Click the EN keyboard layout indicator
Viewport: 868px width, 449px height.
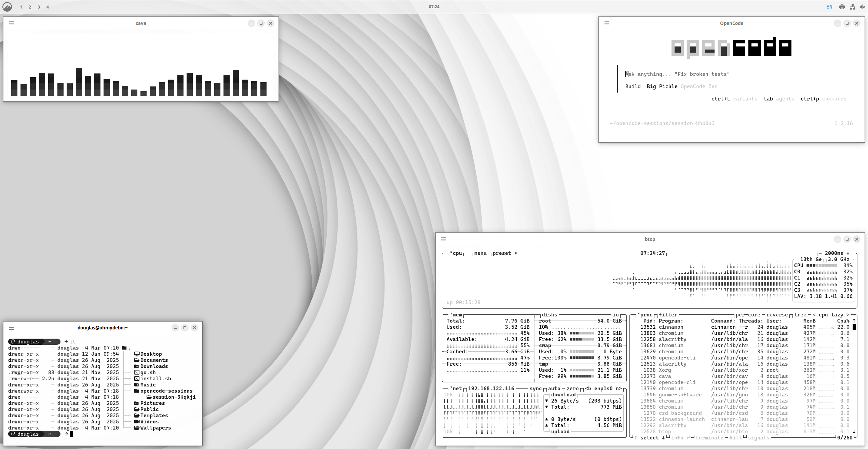[x=829, y=7]
